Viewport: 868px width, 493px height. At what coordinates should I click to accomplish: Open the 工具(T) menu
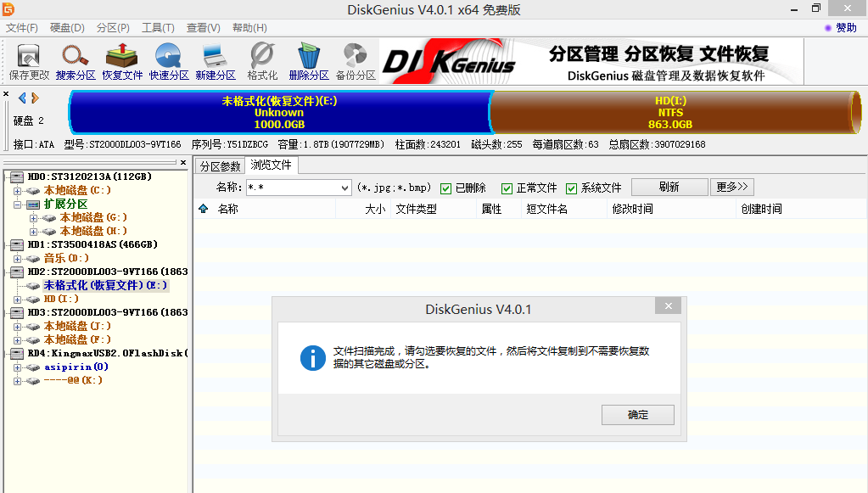(158, 28)
